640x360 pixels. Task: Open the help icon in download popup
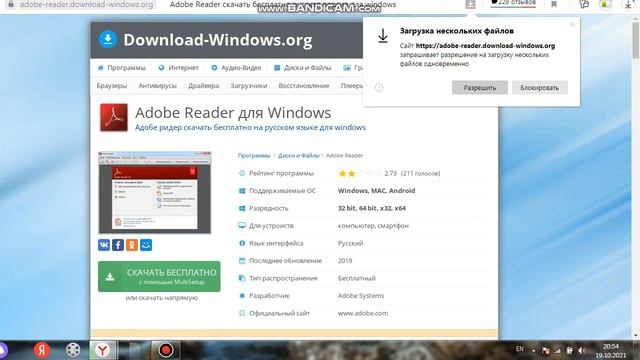click(x=379, y=87)
